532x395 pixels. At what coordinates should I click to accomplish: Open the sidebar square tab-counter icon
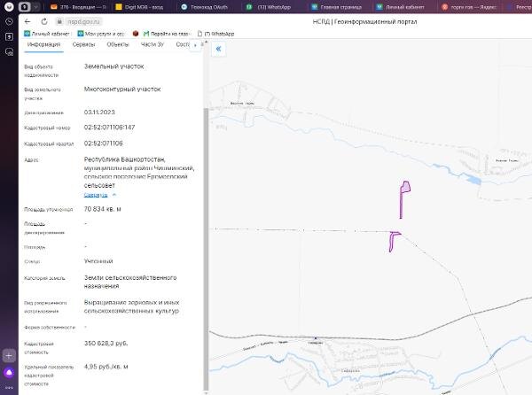point(9,36)
